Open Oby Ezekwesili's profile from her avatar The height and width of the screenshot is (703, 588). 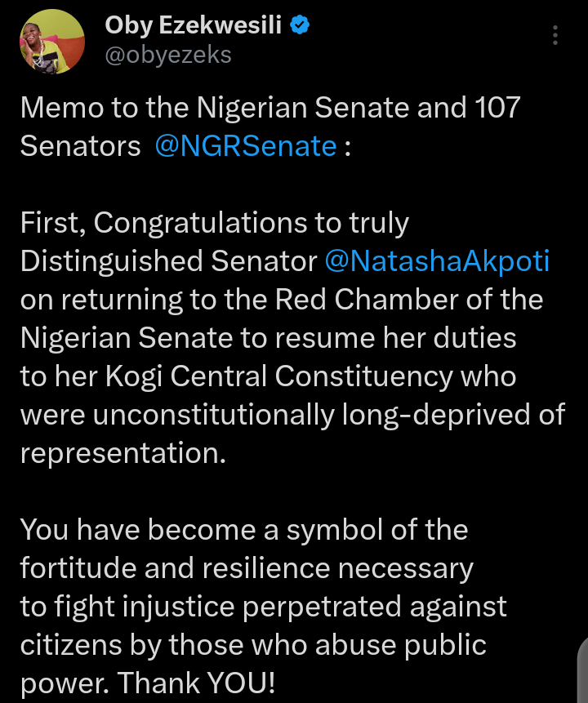(52, 40)
